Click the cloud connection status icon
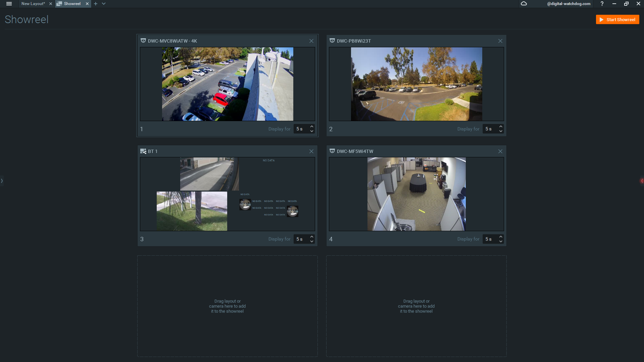 pos(524,4)
